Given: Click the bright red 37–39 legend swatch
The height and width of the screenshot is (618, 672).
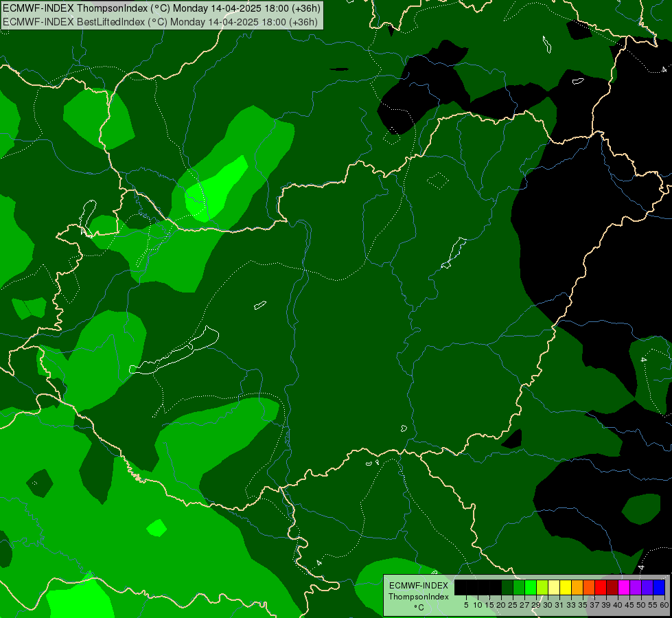Looking at the screenshot, I should 601,588.
